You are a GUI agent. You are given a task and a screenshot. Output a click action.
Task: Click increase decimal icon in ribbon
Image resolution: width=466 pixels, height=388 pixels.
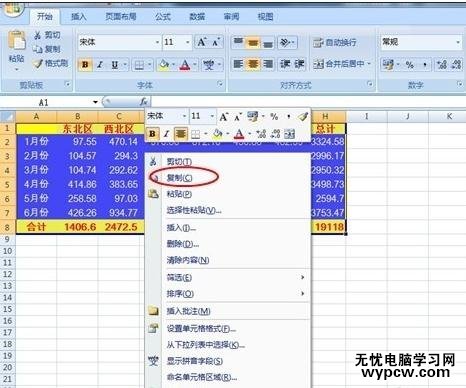pos(442,64)
